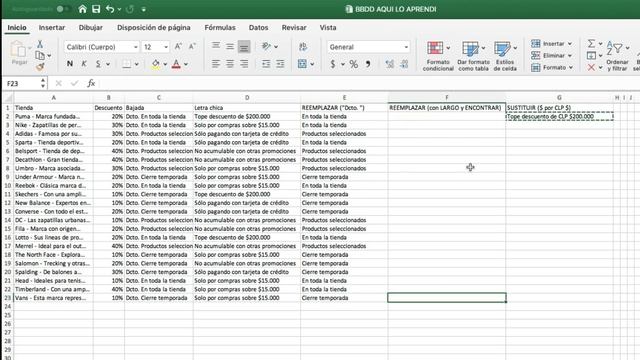The height and width of the screenshot is (360, 640).
Task: Underline text with the S button
Action: click(98, 64)
